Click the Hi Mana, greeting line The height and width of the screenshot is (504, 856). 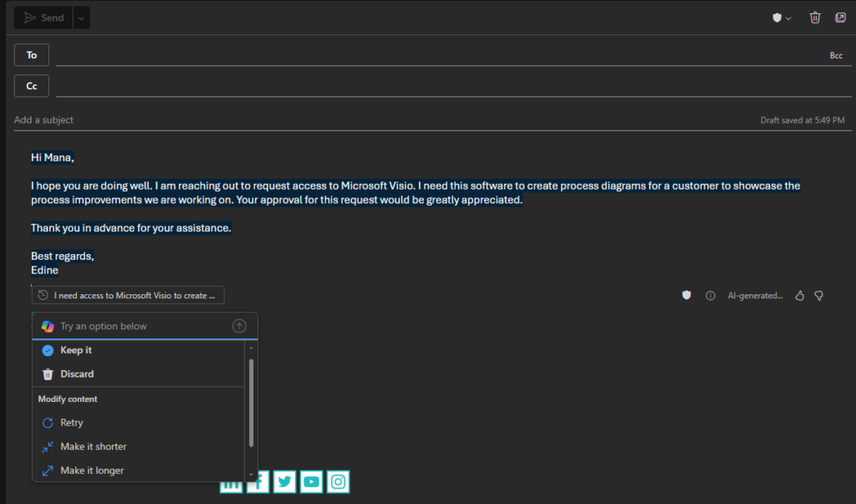point(53,158)
